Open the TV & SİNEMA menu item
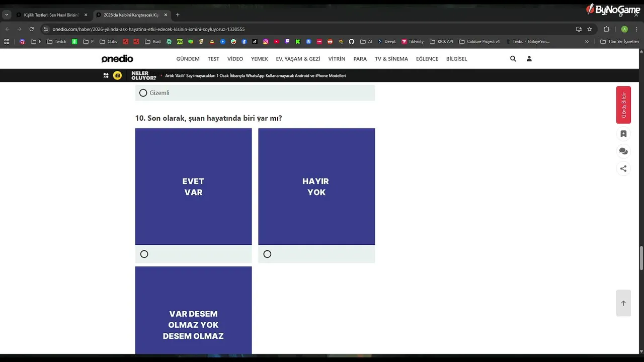 [391, 59]
